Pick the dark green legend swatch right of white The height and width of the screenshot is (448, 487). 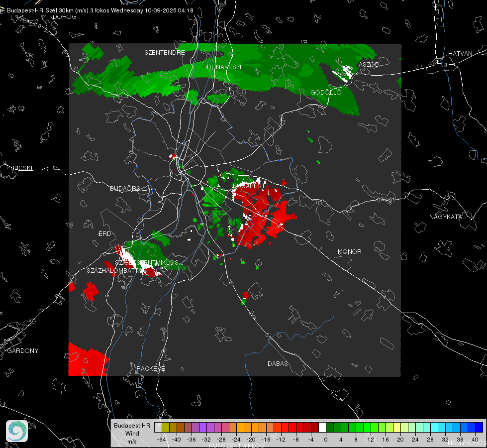pos(330,427)
